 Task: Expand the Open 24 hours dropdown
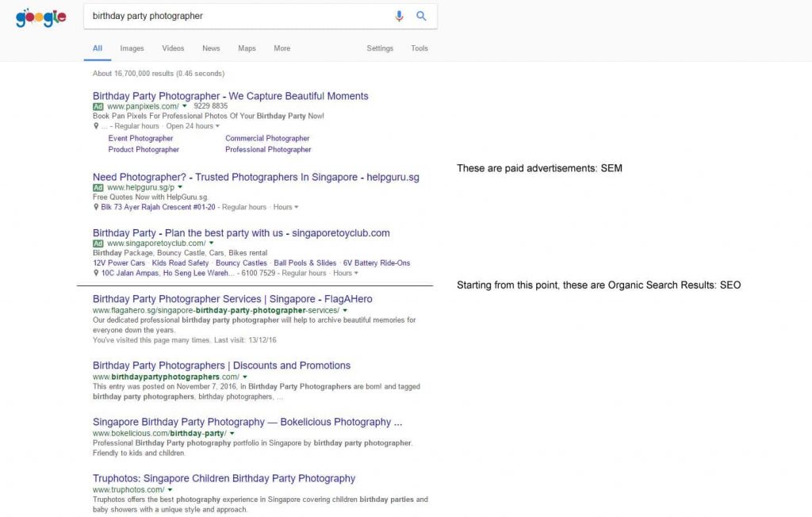193,126
